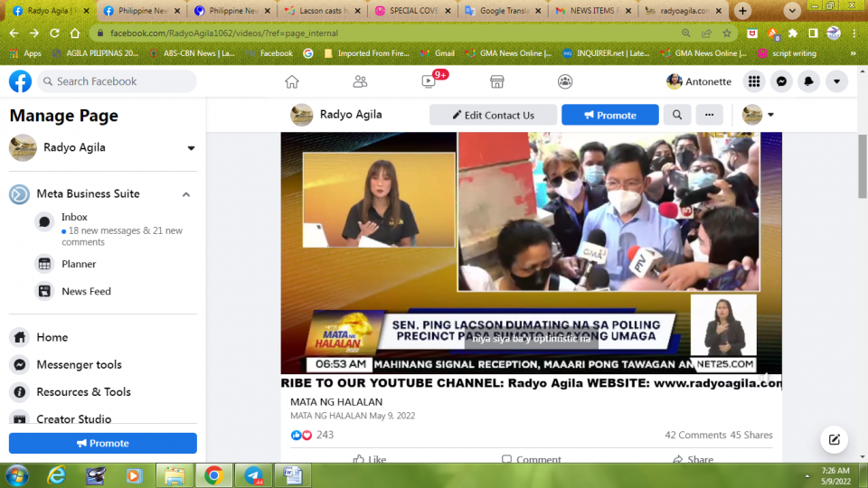Switch to the Google Translate browser tab
The width and height of the screenshot is (868, 488).
(502, 11)
